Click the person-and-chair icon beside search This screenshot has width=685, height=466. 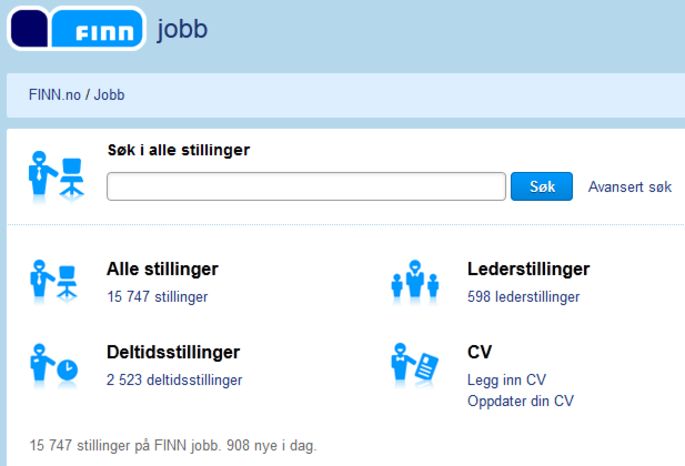click(x=56, y=176)
